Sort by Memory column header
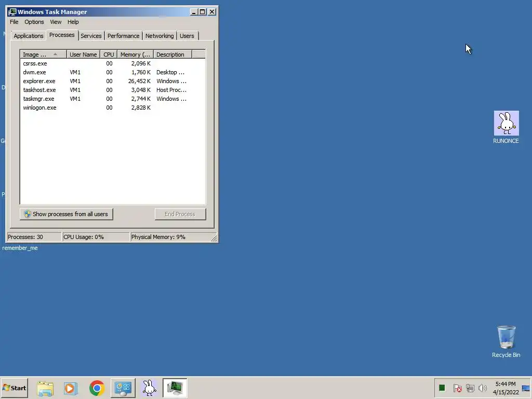Image resolution: width=532 pixels, height=399 pixels. (136, 54)
